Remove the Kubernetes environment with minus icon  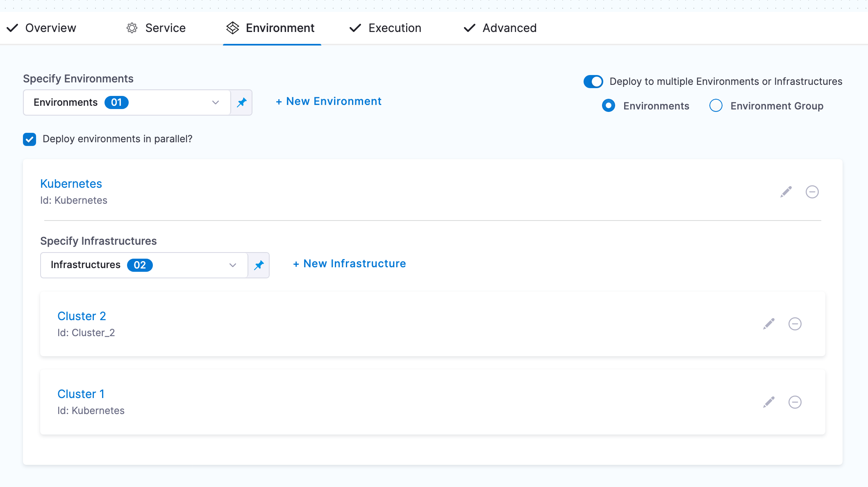pyautogui.click(x=812, y=192)
